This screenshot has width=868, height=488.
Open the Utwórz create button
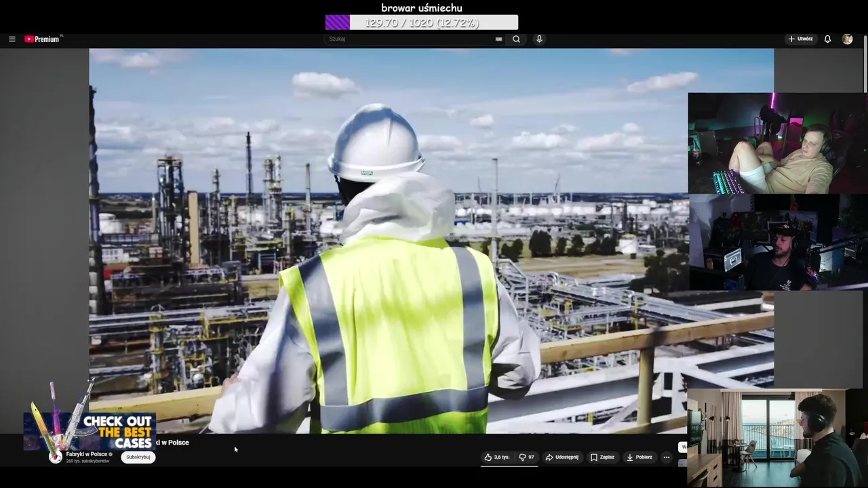800,39
